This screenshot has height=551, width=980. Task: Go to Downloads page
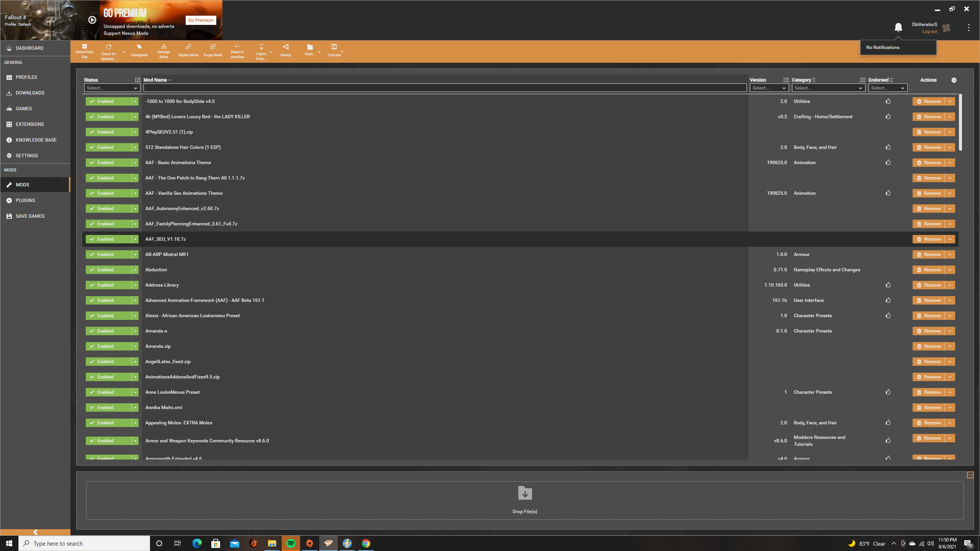click(35, 93)
